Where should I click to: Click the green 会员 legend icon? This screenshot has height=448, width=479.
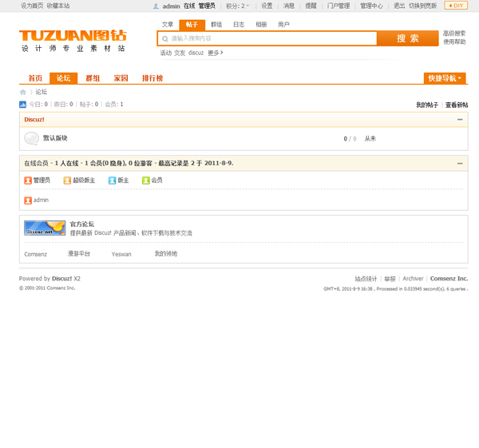[146, 180]
